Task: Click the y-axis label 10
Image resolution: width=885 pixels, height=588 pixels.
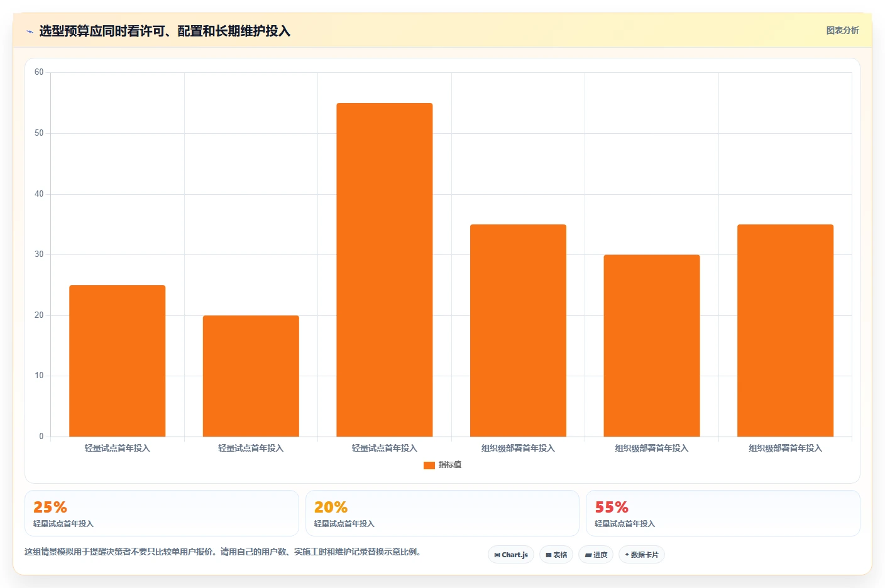Action: point(39,376)
